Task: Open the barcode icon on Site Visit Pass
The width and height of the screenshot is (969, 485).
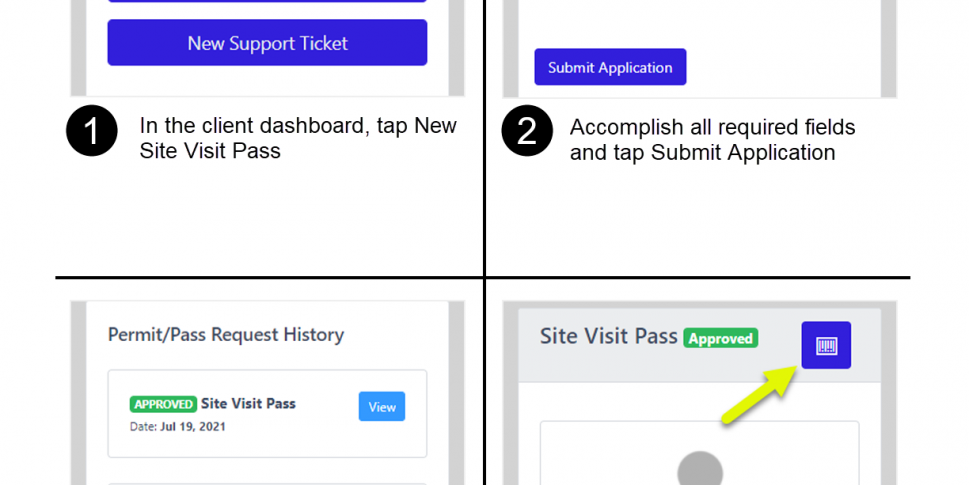Action: (x=826, y=345)
